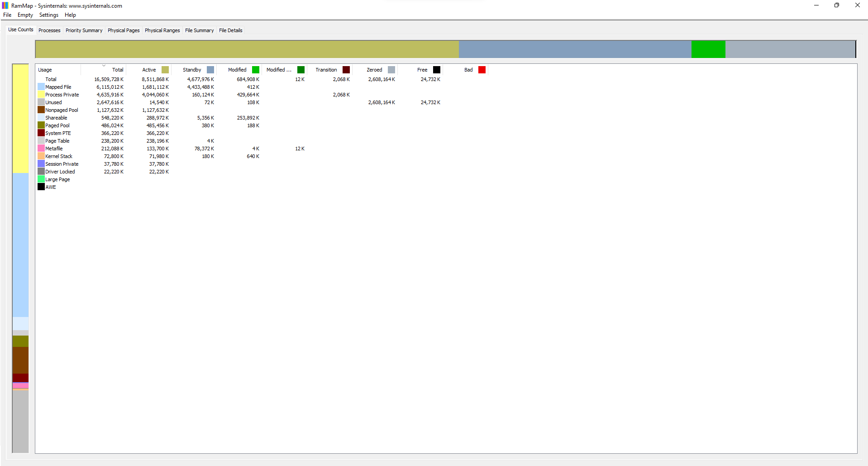The width and height of the screenshot is (868, 466).
Task: Select the Use Counts tab
Action: (x=21, y=29)
